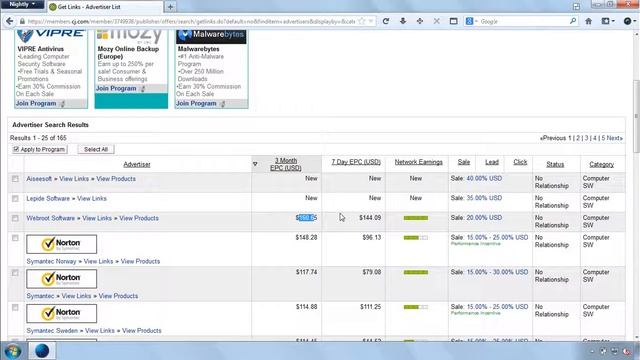Click the page vertical scrollbar
Screen dimensions: 640x360
[636, 116]
